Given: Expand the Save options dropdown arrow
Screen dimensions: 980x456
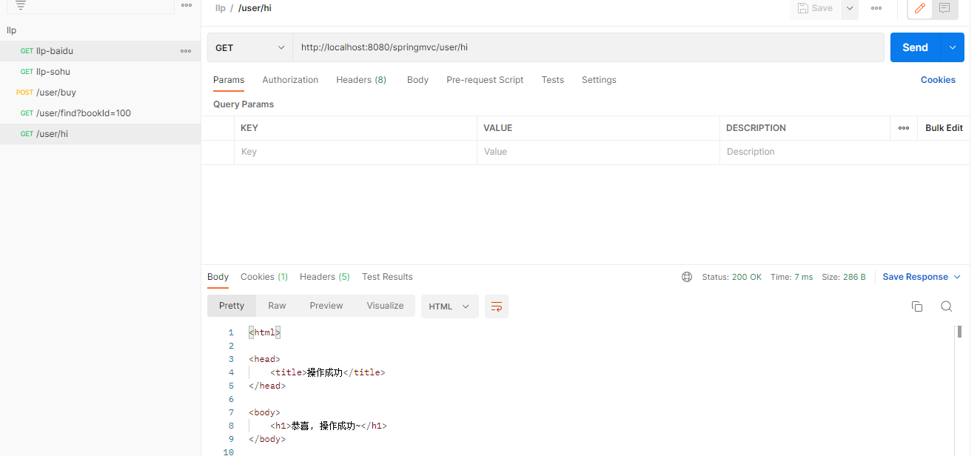Looking at the screenshot, I should [x=850, y=8].
